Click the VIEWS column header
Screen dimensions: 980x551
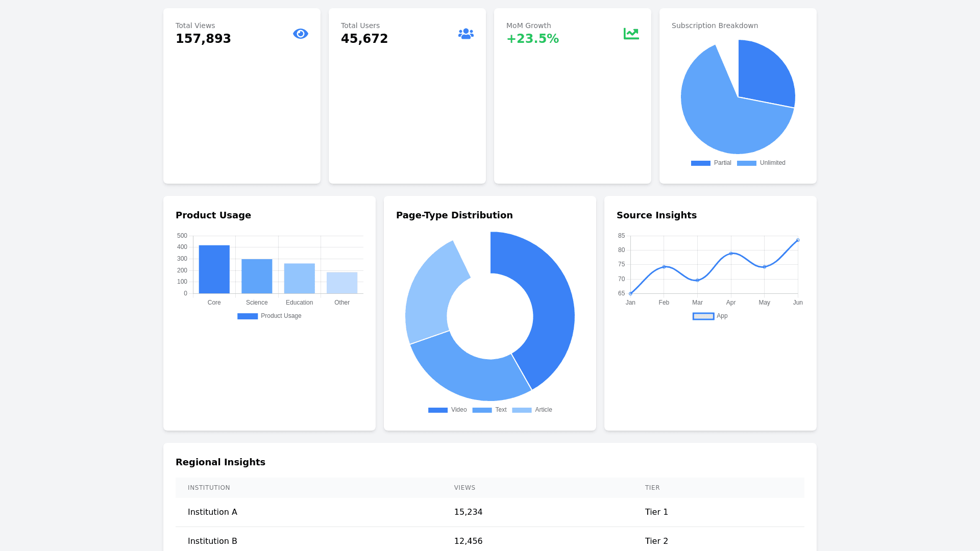tap(464, 488)
